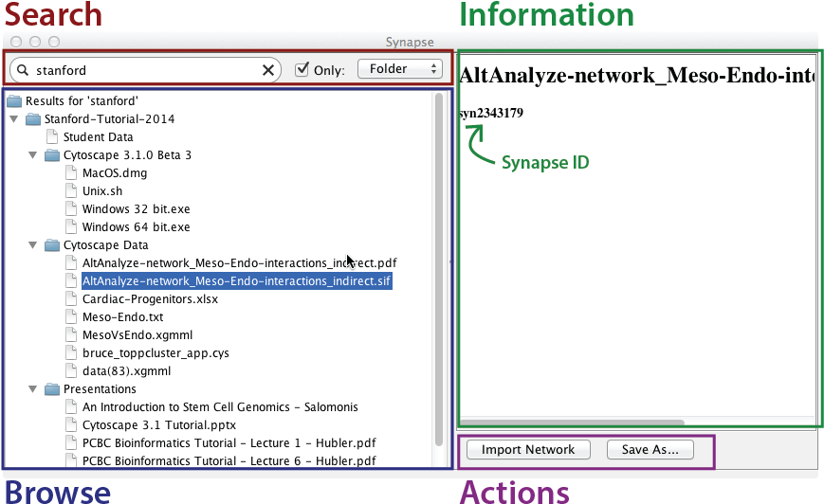Clear the search text with the X icon
The height and width of the screenshot is (504, 824).
[x=268, y=70]
